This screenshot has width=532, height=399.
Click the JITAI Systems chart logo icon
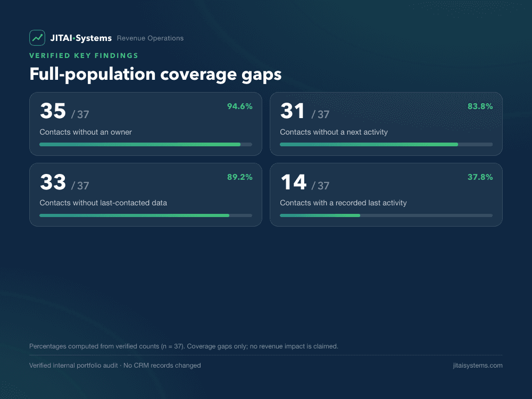[37, 38]
